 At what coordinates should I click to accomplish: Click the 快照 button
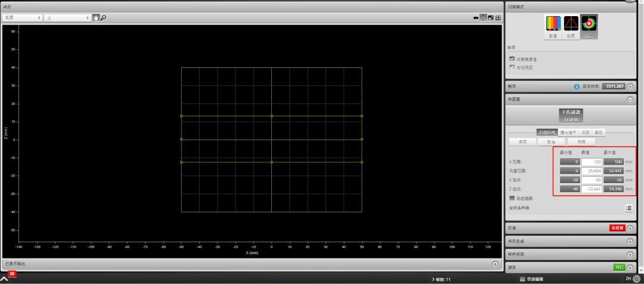click(x=581, y=142)
